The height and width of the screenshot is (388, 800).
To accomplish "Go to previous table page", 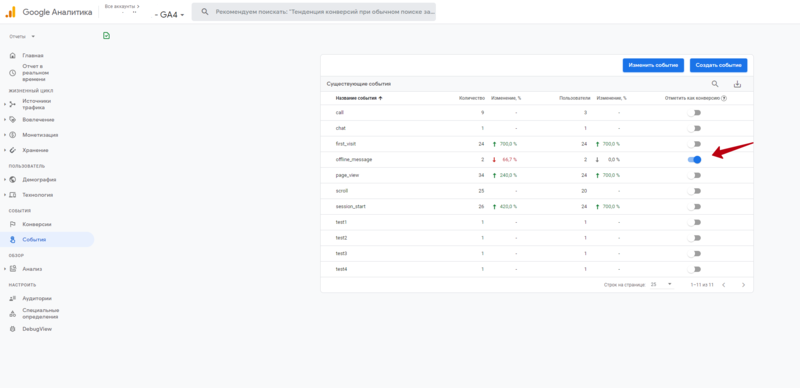I will pos(723,285).
